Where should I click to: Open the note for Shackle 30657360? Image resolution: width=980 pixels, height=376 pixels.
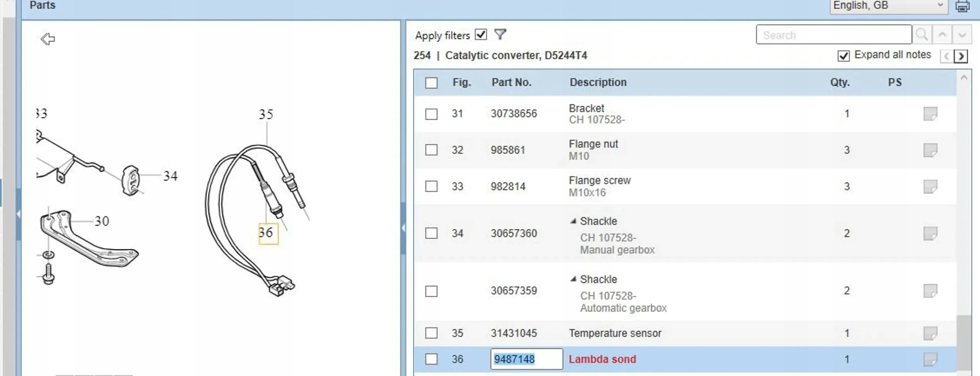click(x=930, y=233)
